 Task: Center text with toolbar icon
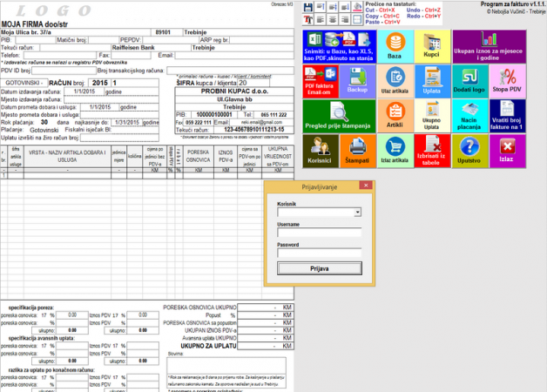(333, 19)
